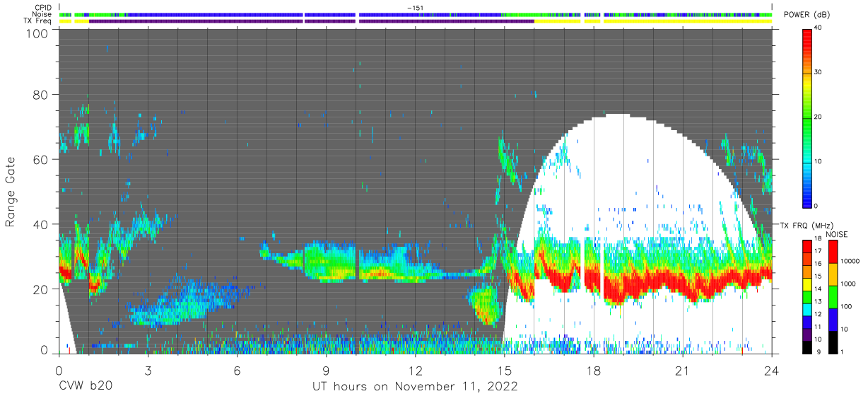Click the 21 label on UT hours axis
The width and height of the screenshot is (868, 401).
coord(682,370)
